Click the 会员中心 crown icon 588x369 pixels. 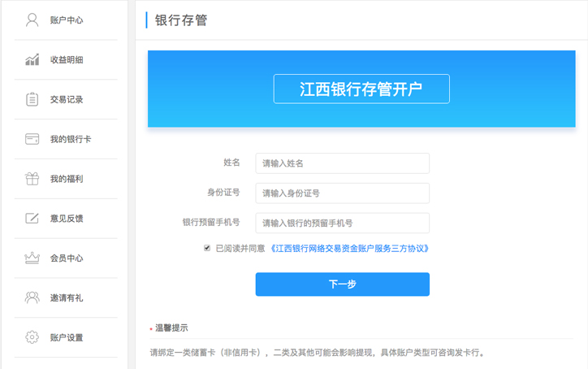(x=32, y=258)
